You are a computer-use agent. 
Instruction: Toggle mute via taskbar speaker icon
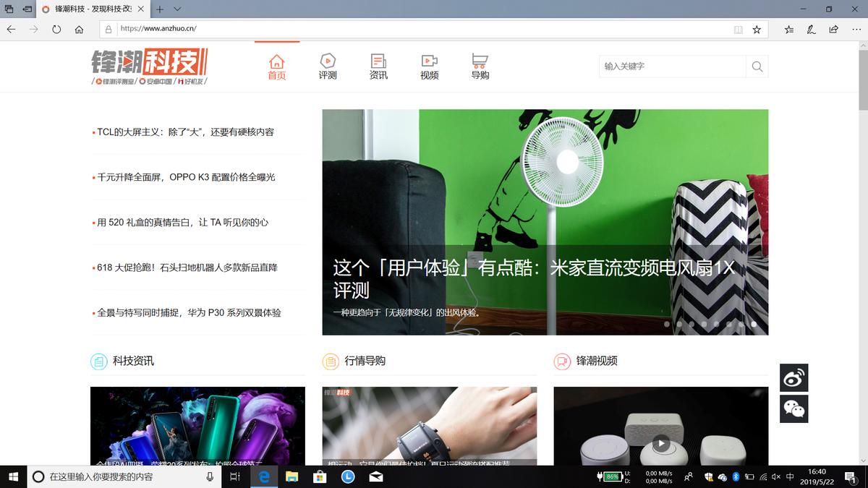point(776,477)
